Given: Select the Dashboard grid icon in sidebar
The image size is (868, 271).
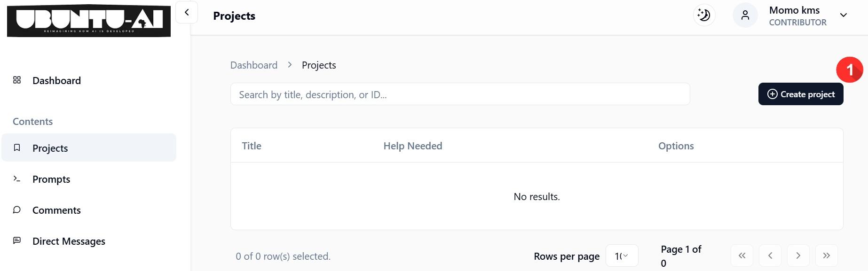Looking at the screenshot, I should [17, 80].
